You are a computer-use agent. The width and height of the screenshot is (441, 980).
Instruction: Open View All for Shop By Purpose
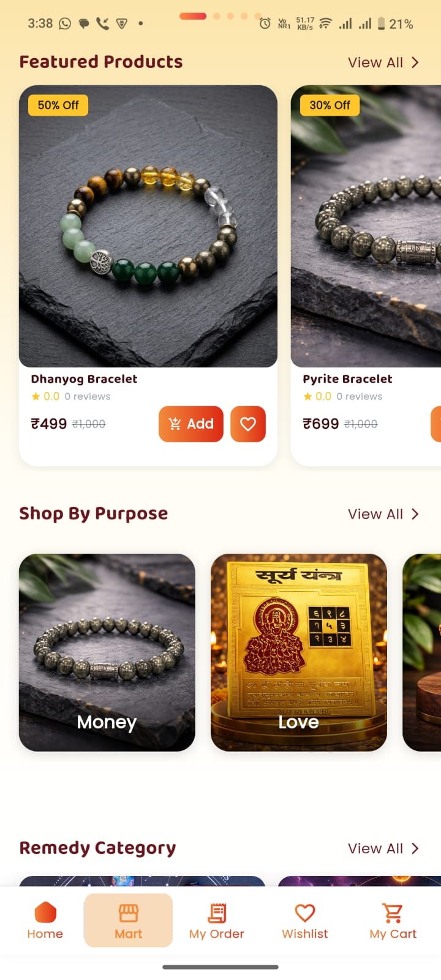click(x=375, y=514)
